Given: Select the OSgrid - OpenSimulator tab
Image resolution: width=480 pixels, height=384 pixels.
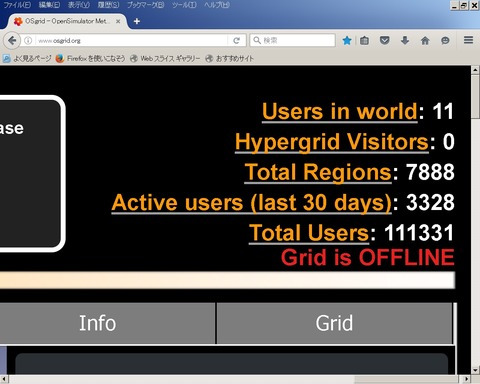Looking at the screenshot, I should 67,21.
